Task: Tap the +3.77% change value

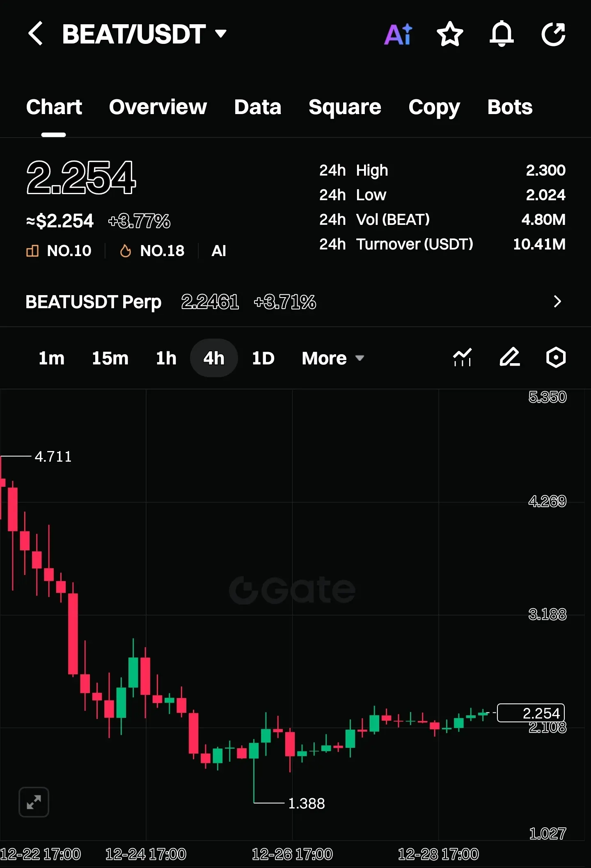Action: [x=139, y=222]
